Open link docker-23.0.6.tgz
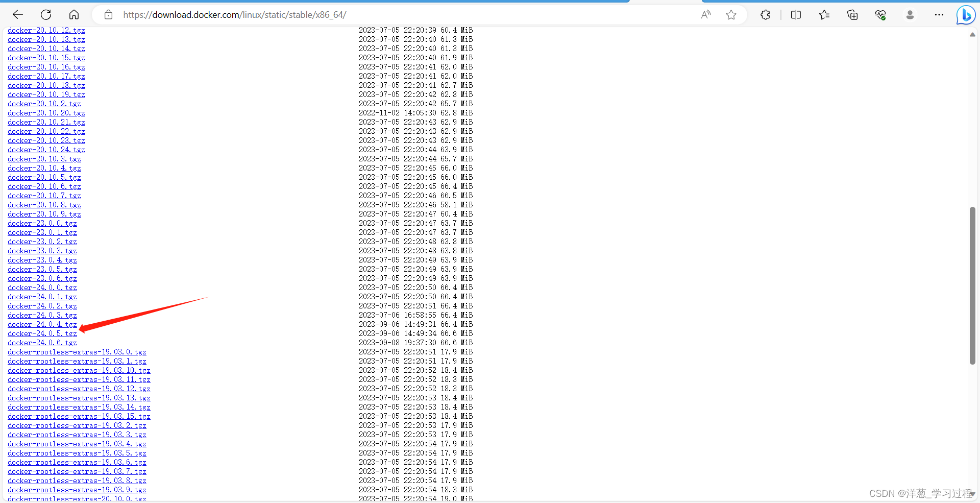Screen dimensions: 980x503 point(42,278)
